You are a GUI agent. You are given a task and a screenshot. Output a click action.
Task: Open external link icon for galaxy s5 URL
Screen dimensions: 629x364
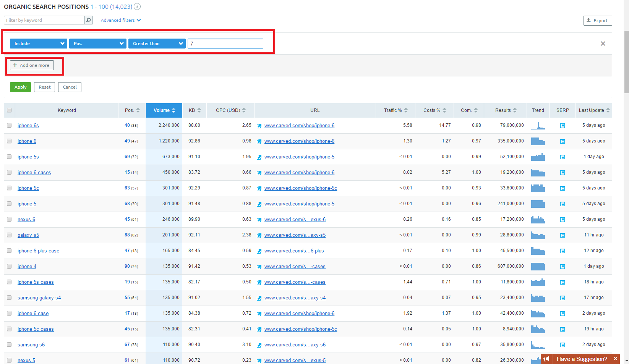click(x=259, y=235)
